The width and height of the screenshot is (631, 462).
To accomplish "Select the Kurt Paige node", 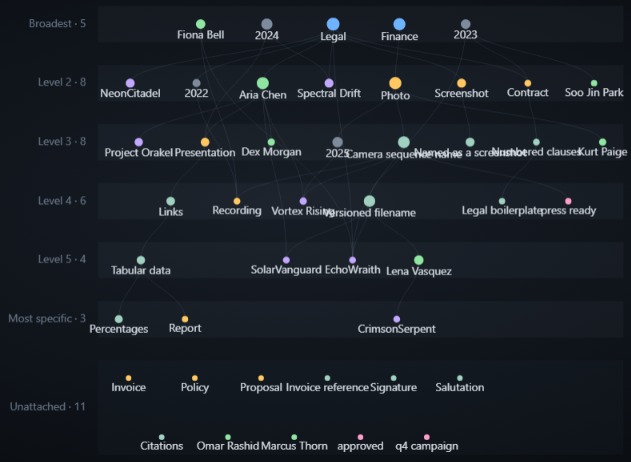I will point(602,142).
